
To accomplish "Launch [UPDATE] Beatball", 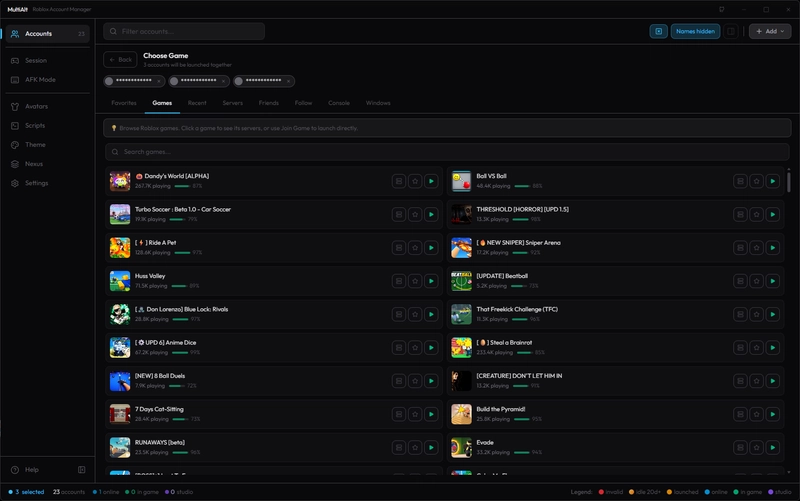I will point(772,281).
